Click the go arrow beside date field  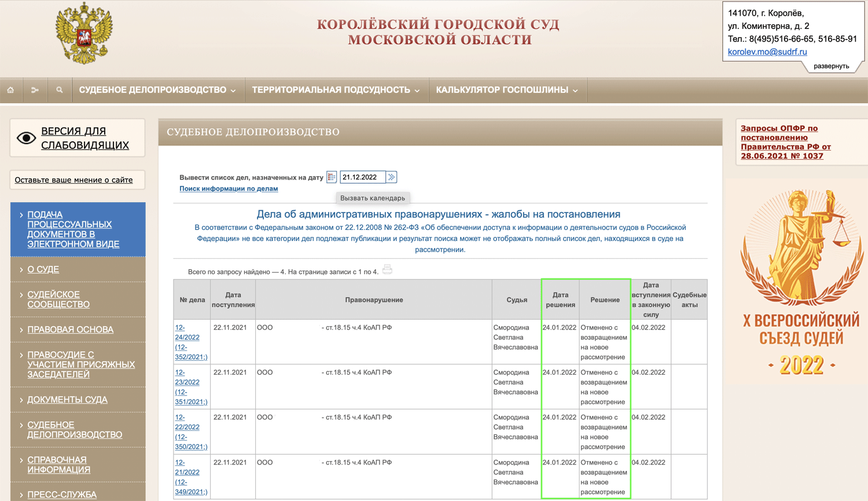tap(392, 177)
